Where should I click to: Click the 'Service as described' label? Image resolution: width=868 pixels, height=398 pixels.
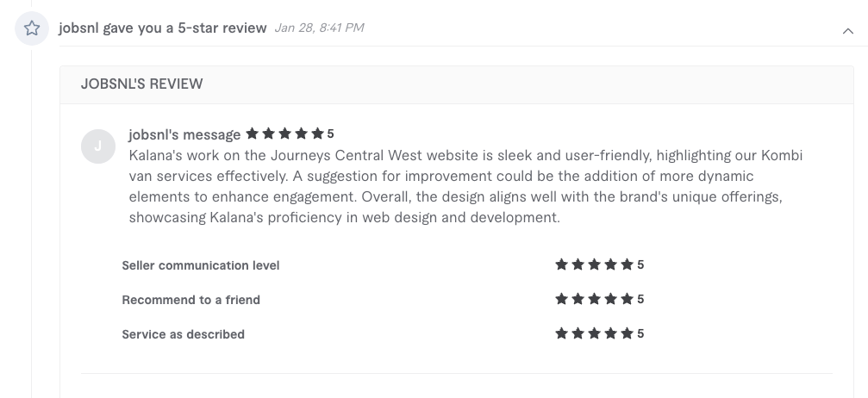(184, 334)
